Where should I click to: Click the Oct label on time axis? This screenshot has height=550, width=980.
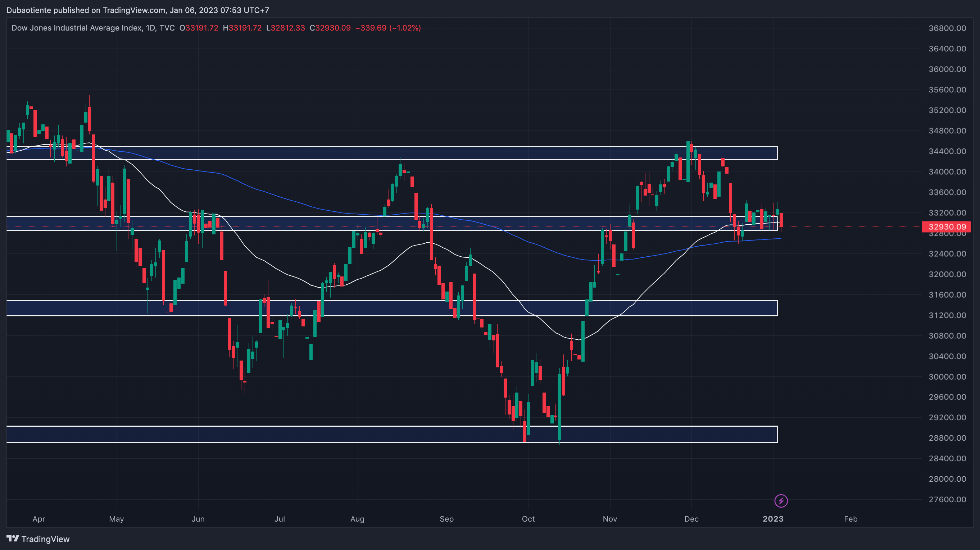[x=528, y=519]
